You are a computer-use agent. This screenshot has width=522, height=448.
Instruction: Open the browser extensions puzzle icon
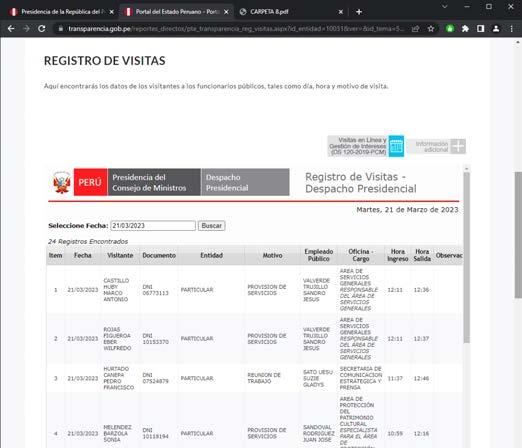pos(465,29)
